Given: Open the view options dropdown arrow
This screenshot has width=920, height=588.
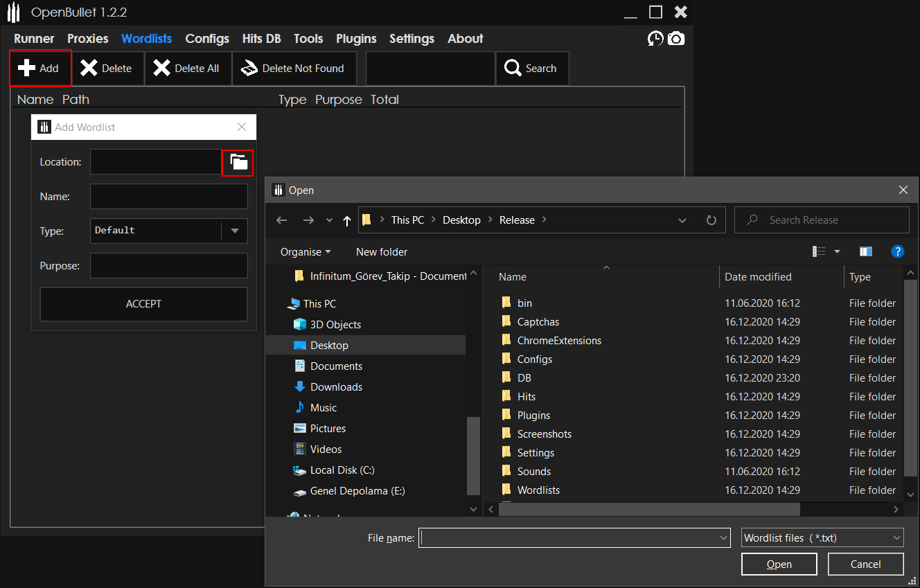Looking at the screenshot, I should tap(837, 252).
